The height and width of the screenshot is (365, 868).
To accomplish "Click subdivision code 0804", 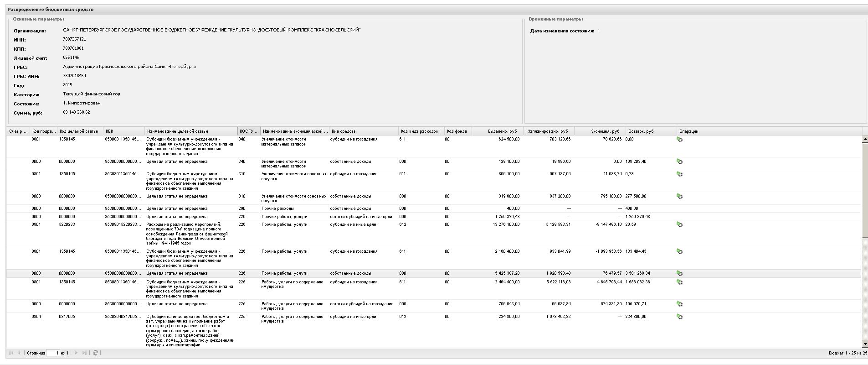I will [x=36, y=317].
